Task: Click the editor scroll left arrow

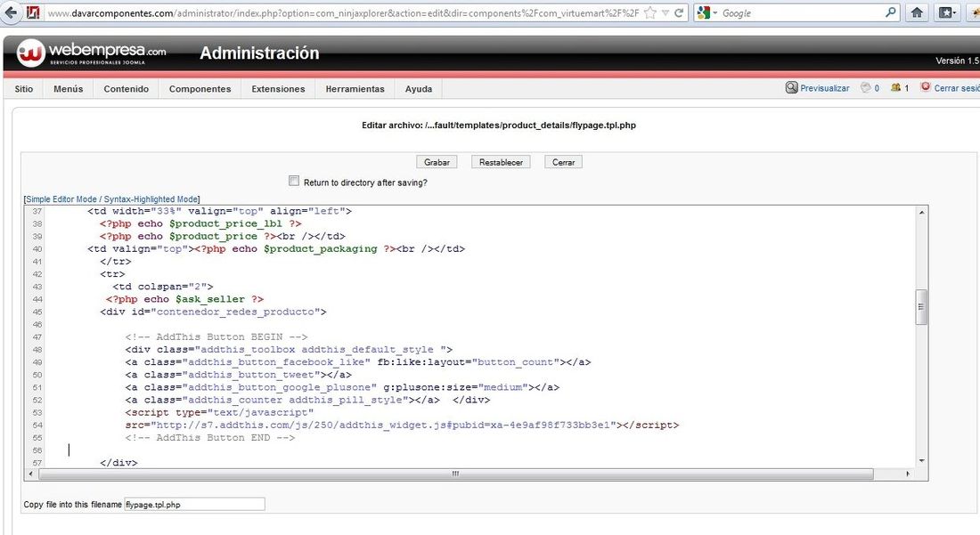Action: [30, 474]
